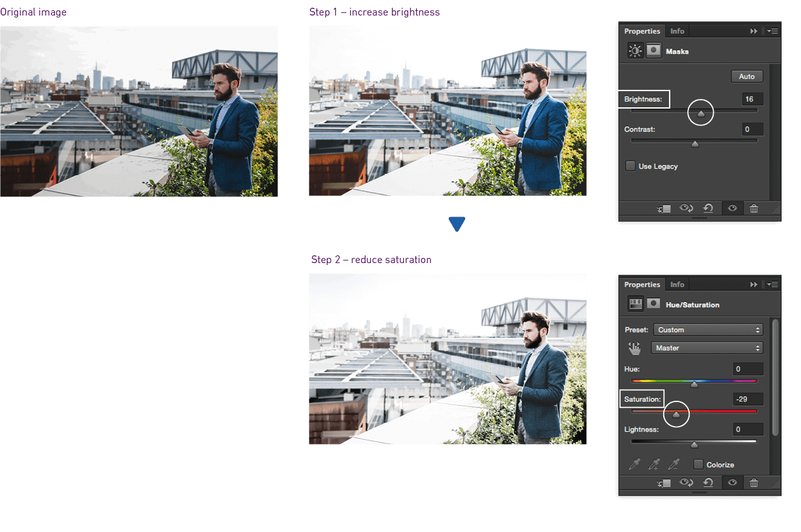Reset Hue/Saturation adjustment to defaults
801x532 pixels.
708,483
